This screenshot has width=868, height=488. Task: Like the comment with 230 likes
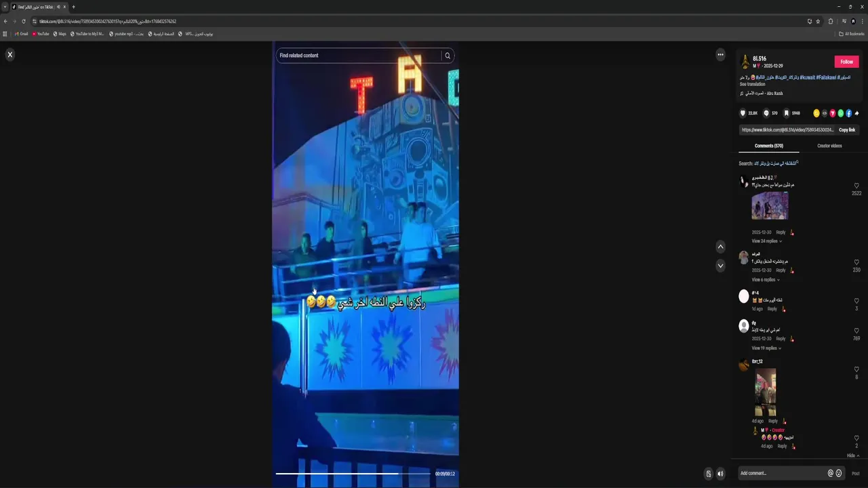pos(856,262)
